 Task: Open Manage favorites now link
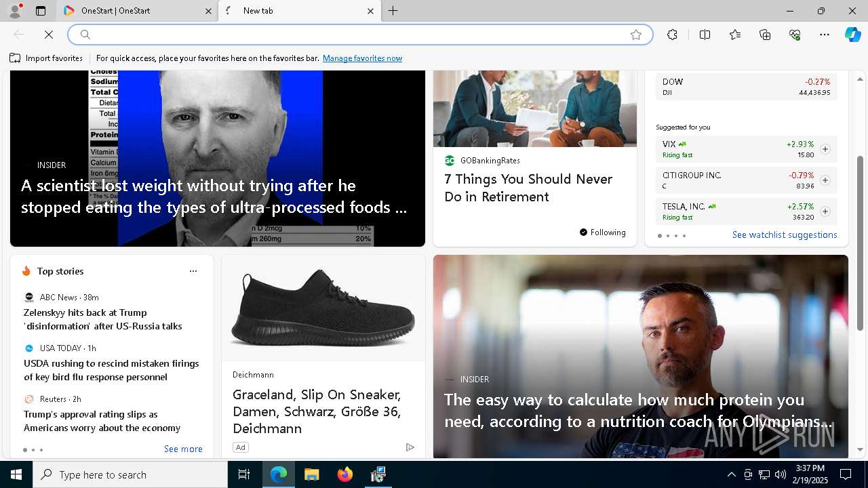362,58
